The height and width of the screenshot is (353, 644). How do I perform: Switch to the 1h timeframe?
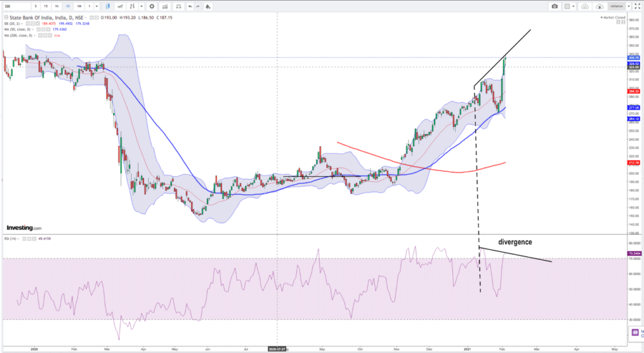tap(57, 6)
